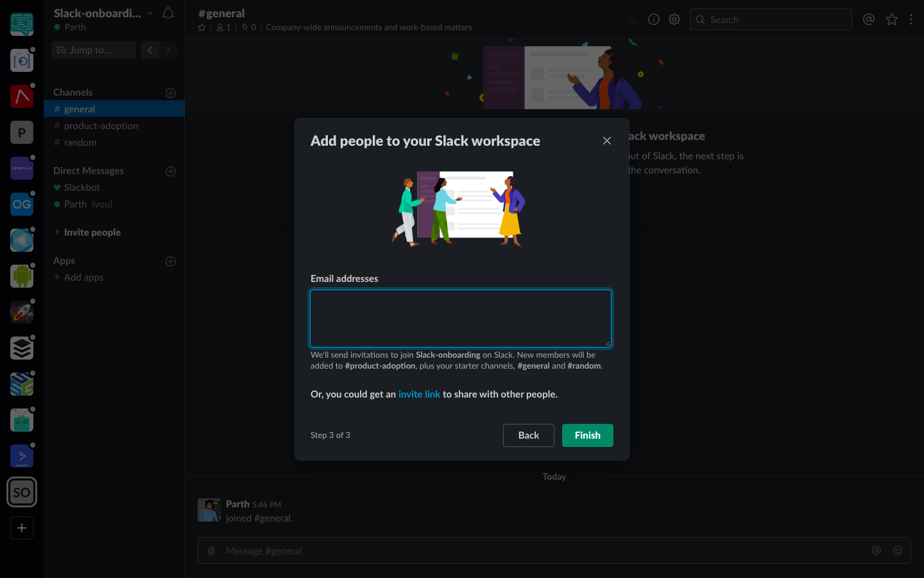The height and width of the screenshot is (578, 924).
Task: Open the red workspace with white lambda
Action: (22, 96)
